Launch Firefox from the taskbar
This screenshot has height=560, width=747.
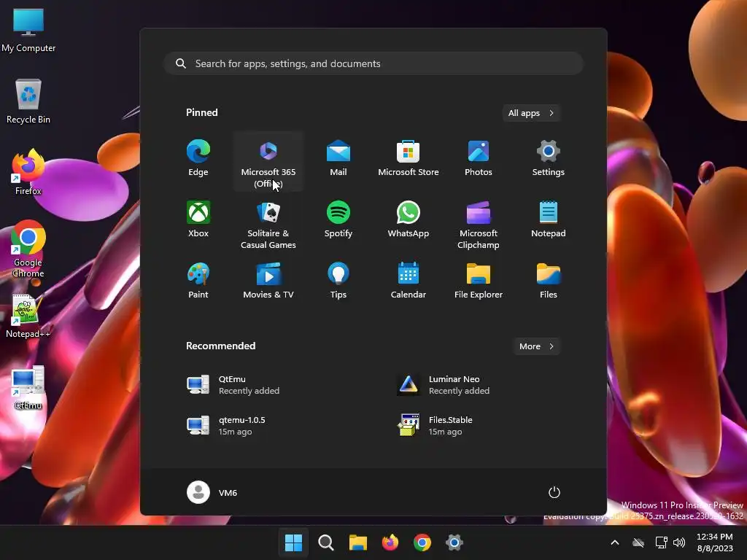pos(390,542)
